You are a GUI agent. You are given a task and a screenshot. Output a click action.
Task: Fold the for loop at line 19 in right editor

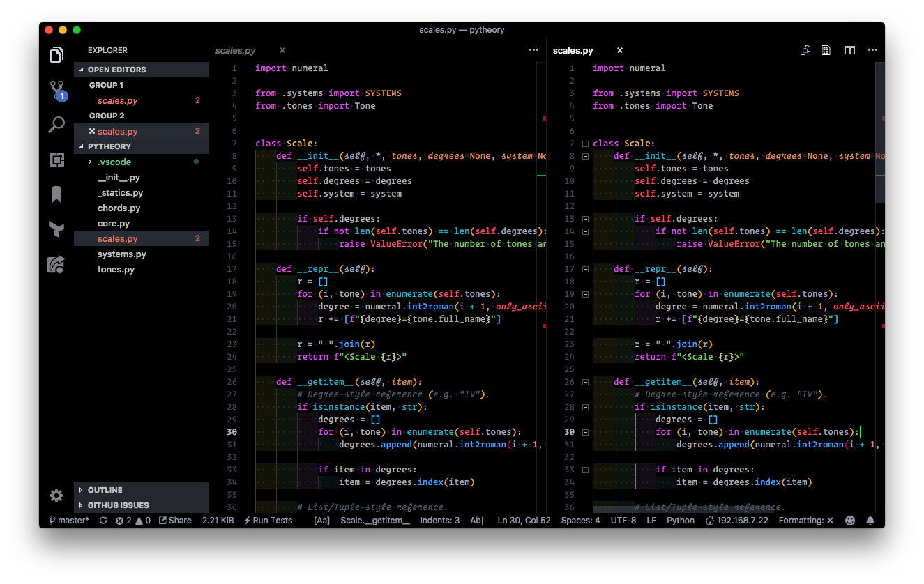[x=585, y=294]
